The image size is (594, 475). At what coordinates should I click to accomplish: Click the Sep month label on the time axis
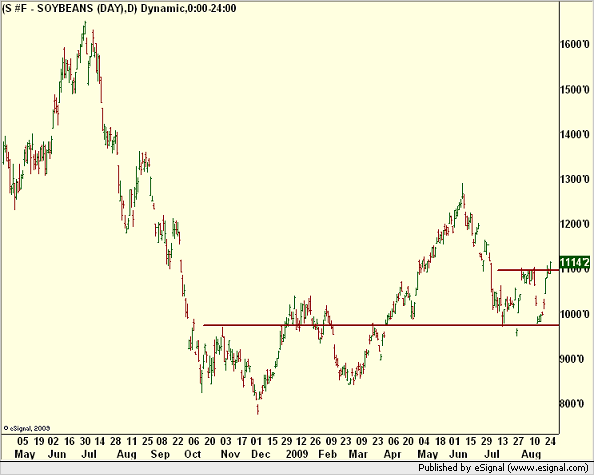160,454
